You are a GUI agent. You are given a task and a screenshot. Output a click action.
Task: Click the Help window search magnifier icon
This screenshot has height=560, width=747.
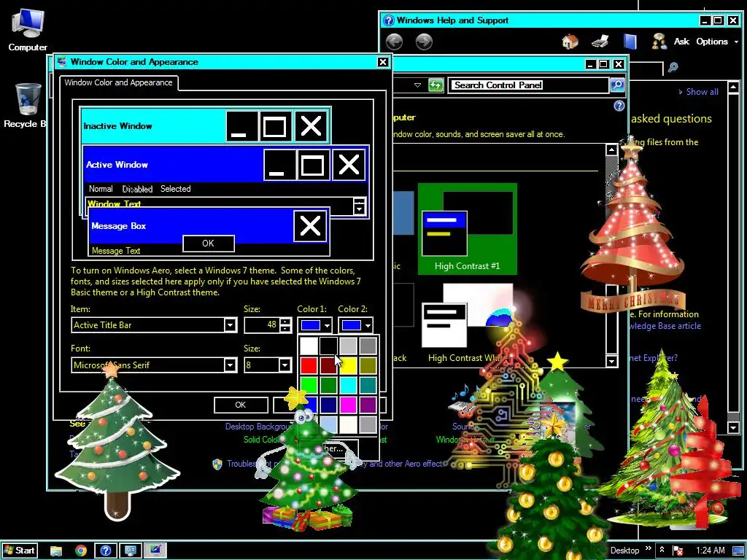point(673,67)
